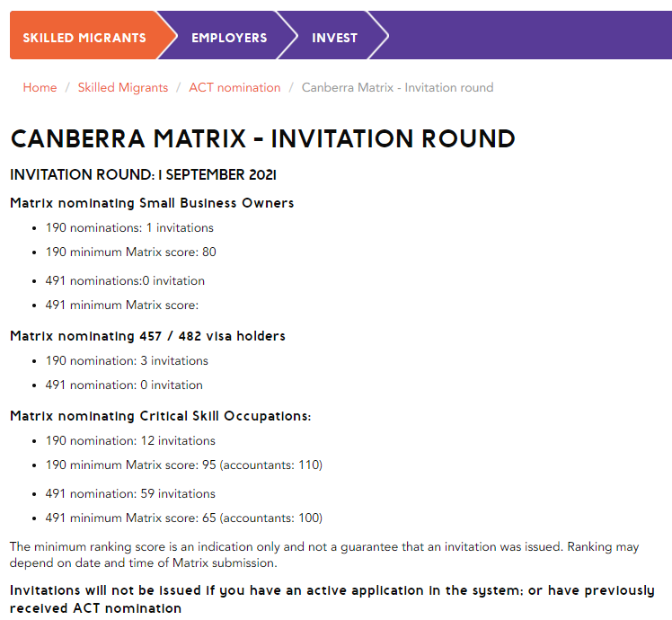The image size is (672, 620).
Task: Click the Small Business Owners section heading
Action: coord(152,203)
